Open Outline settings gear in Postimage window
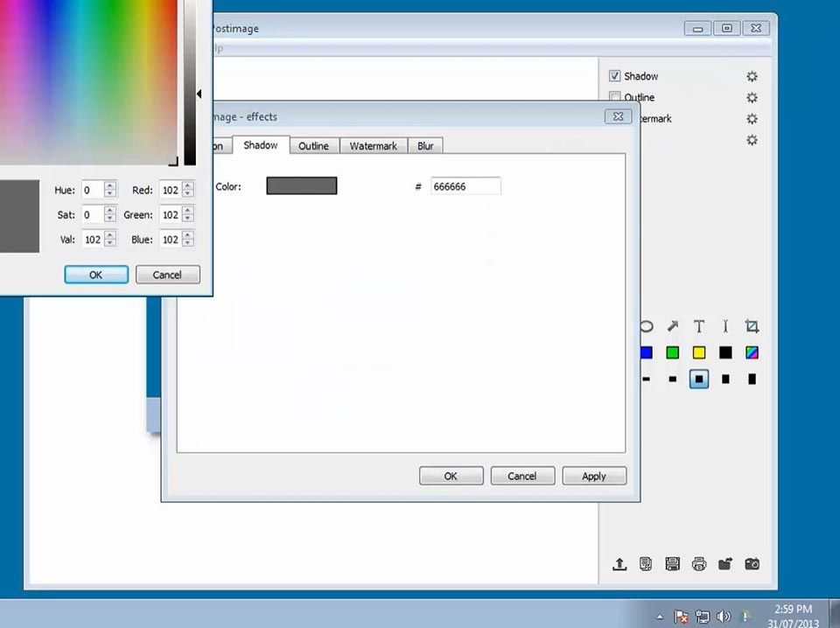This screenshot has width=840, height=628. click(x=752, y=97)
